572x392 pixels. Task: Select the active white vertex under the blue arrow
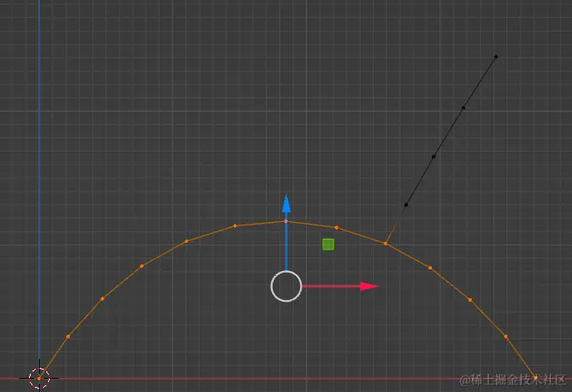286,221
